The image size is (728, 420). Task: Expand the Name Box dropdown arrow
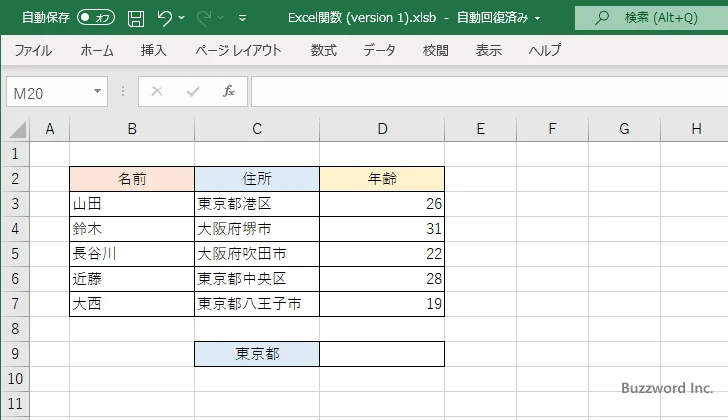[x=98, y=91]
